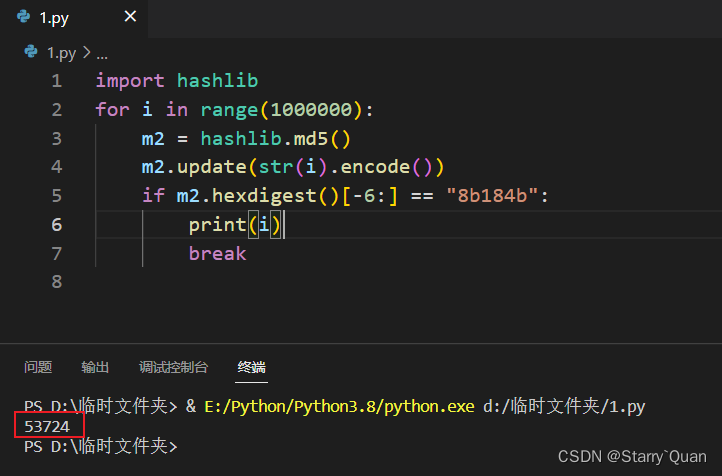Click line number 8 in gutter
The width and height of the screenshot is (722, 476).
[57, 282]
